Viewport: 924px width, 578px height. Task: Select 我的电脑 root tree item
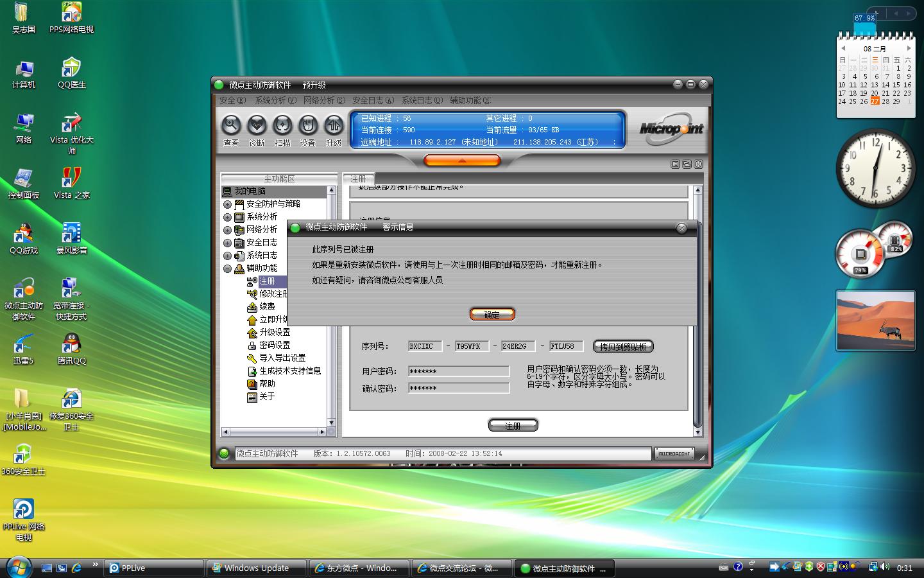click(x=250, y=191)
